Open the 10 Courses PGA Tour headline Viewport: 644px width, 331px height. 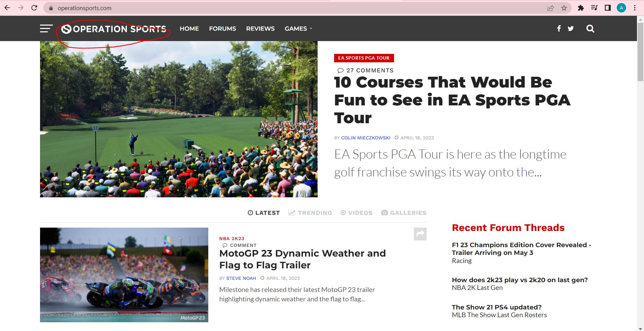452,100
